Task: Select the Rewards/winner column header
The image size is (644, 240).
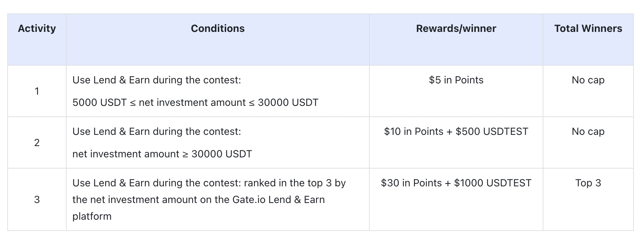Action: (456, 29)
